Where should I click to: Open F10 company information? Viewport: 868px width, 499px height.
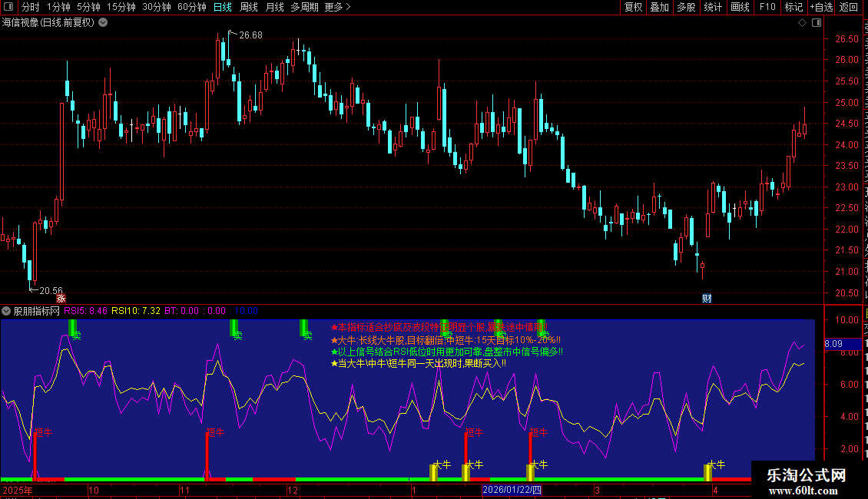767,7
